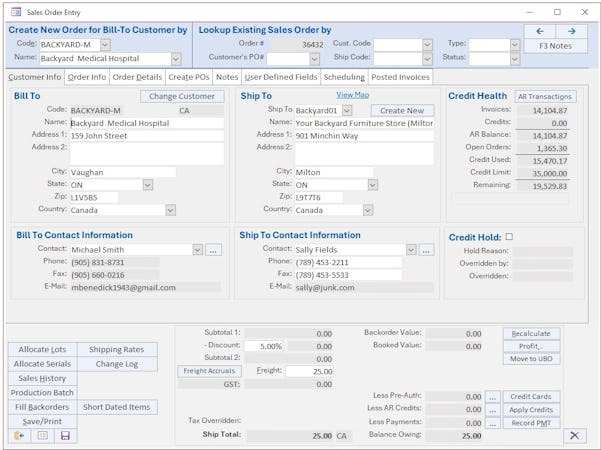Click ellipsis next to Less Payments

(493, 423)
